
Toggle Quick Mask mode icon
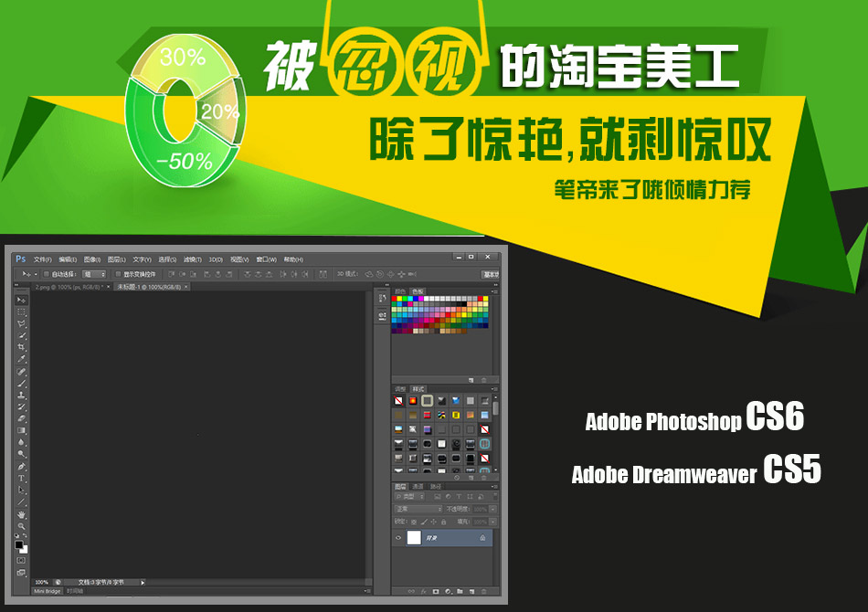point(22,561)
